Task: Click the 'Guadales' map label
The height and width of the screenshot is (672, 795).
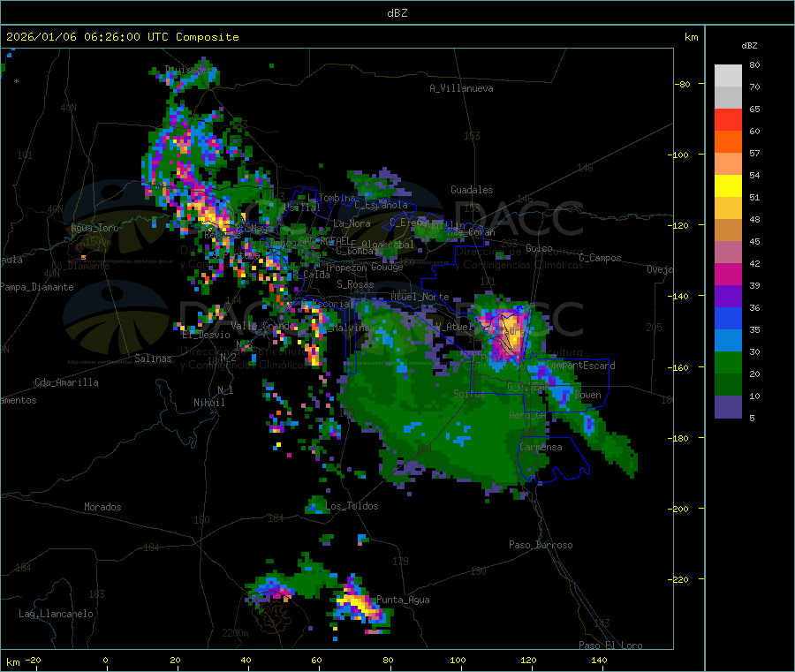Action: pos(472,190)
